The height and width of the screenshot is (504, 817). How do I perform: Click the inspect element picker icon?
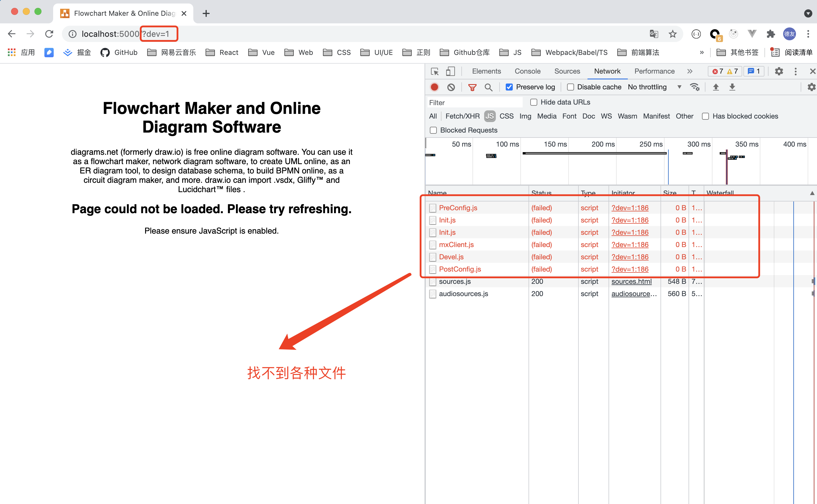tap(434, 71)
